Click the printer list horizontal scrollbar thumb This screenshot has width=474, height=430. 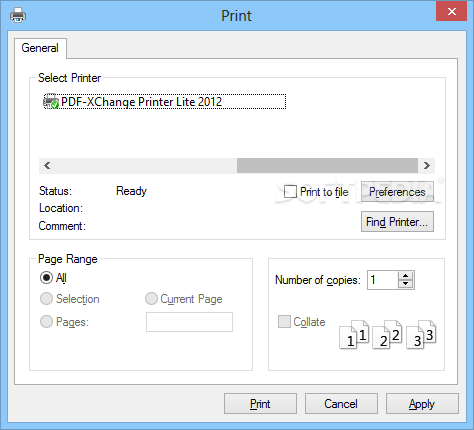coord(327,165)
